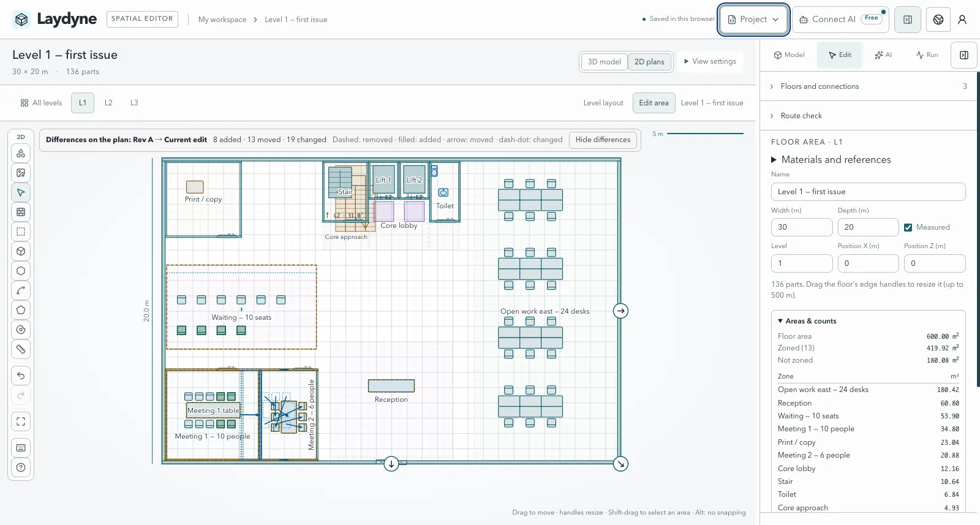Switch to the L2 level tab
The height and width of the screenshot is (525, 980).
coord(108,103)
